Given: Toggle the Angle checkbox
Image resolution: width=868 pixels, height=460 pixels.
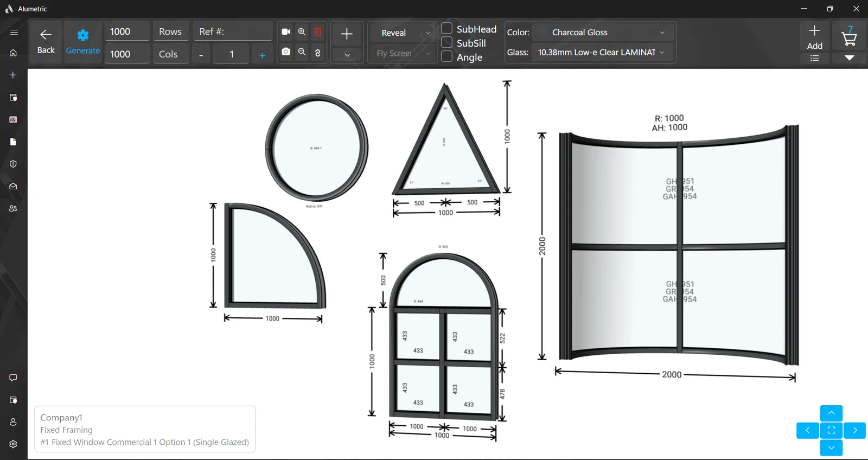Looking at the screenshot, I should pyautogui.click(x=447, y=56).
